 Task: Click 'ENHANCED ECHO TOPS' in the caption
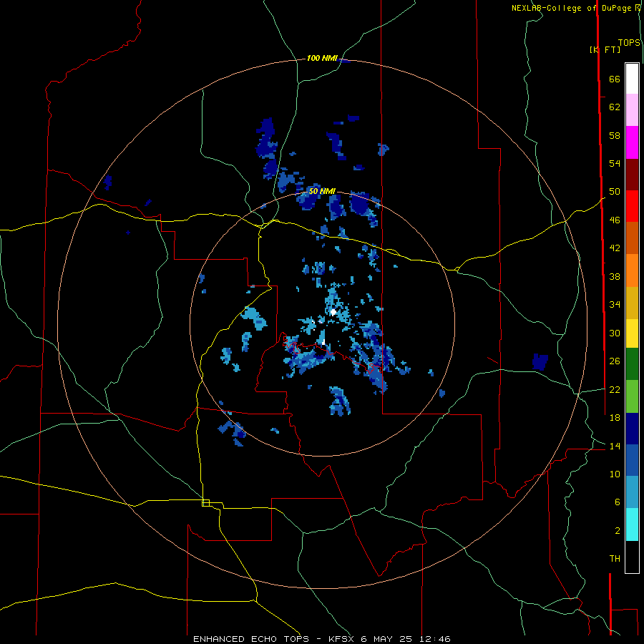[x=251, y=639]
